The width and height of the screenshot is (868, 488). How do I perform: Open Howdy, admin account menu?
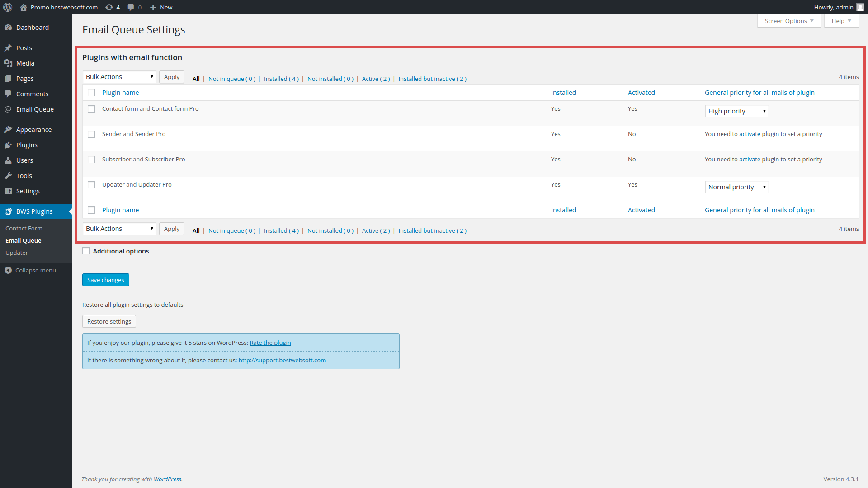839,7
